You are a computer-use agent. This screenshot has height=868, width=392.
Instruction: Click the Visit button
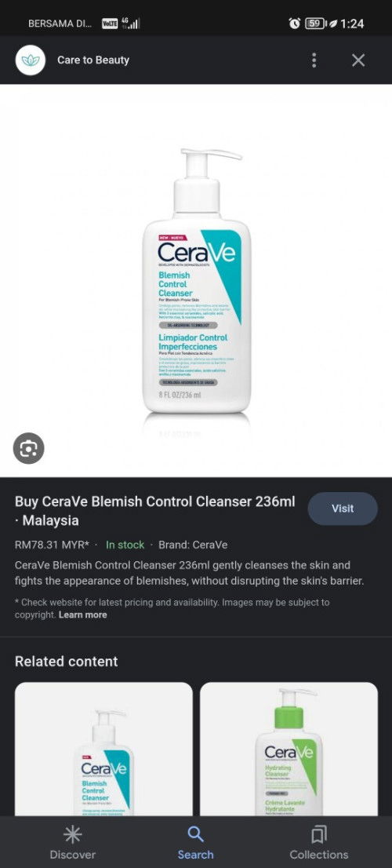point(343,509)
